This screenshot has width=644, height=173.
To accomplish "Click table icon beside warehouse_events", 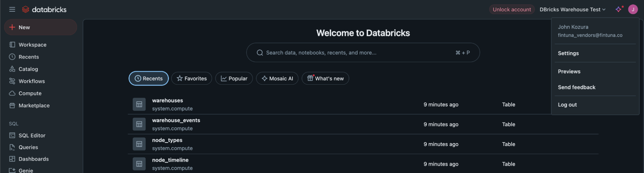I will pos(139,124).
